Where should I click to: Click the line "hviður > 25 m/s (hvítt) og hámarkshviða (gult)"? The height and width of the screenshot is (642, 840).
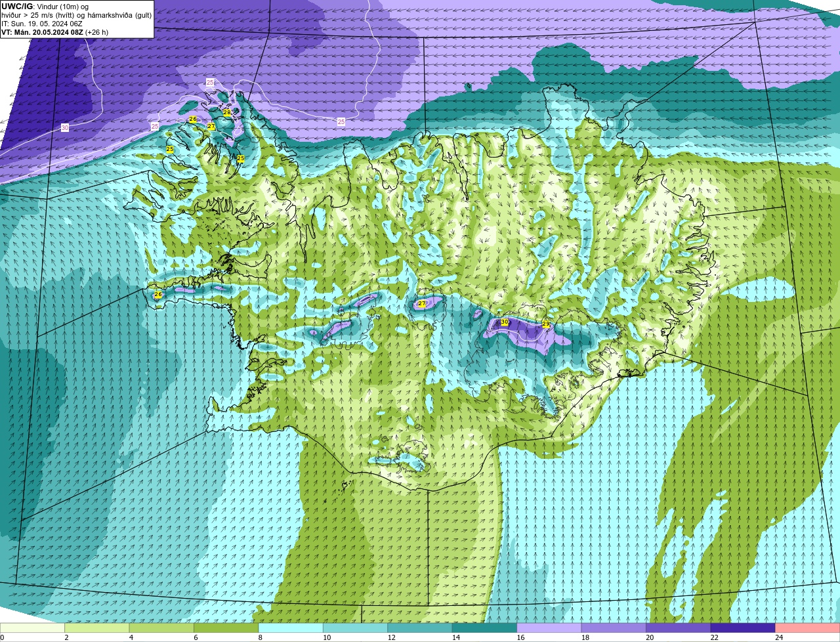tap(76, 15)
